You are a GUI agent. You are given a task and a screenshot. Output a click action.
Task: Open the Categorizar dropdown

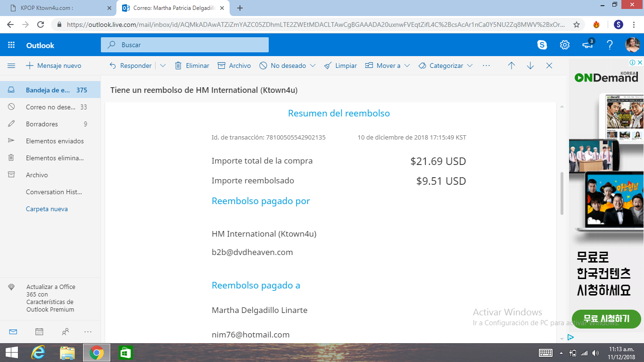(x=470, y=66)
